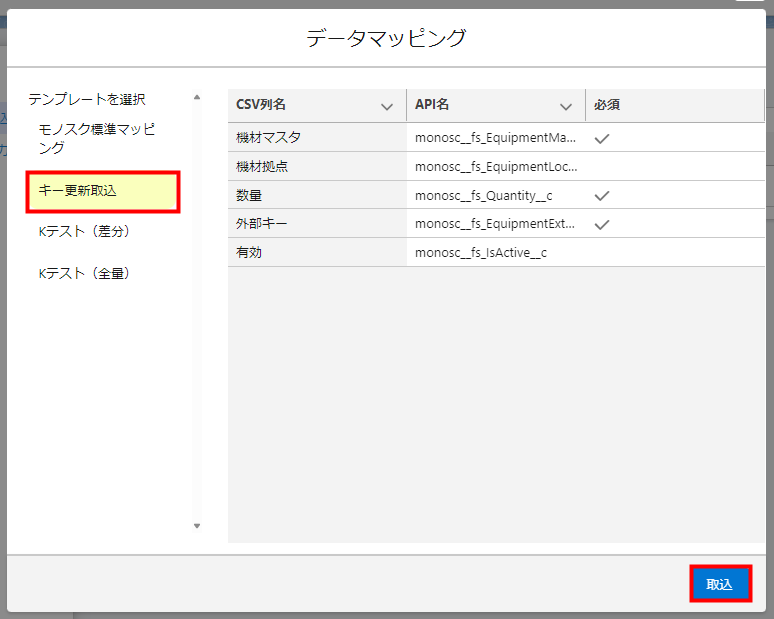
Task: Select the 機材マスタ CSV column cell
Action: (268, 138)
